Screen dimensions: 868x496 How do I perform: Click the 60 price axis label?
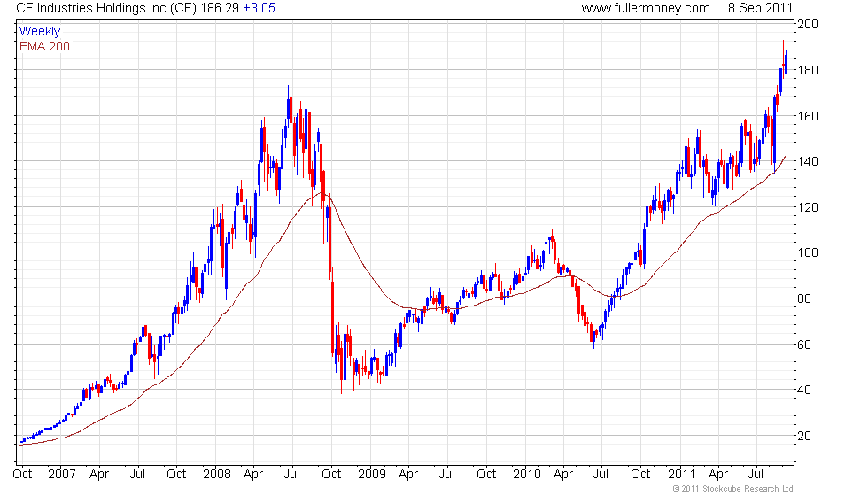click(x=804, y=345)
